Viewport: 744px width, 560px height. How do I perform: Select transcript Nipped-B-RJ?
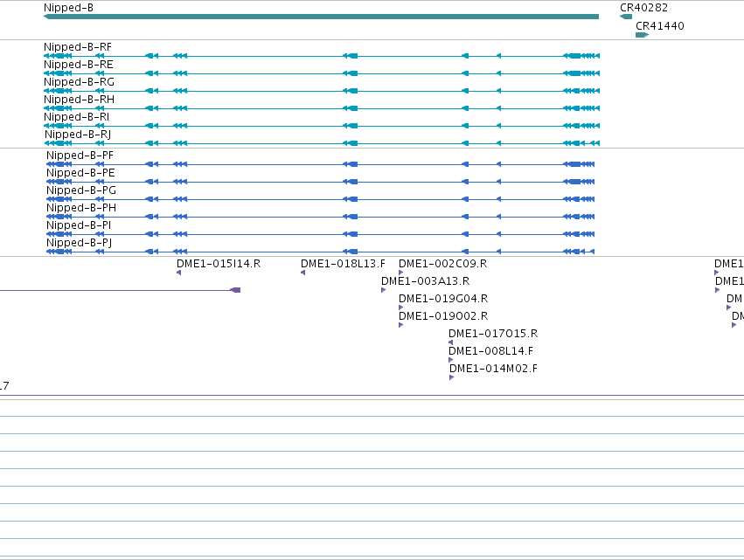(322, 143)
